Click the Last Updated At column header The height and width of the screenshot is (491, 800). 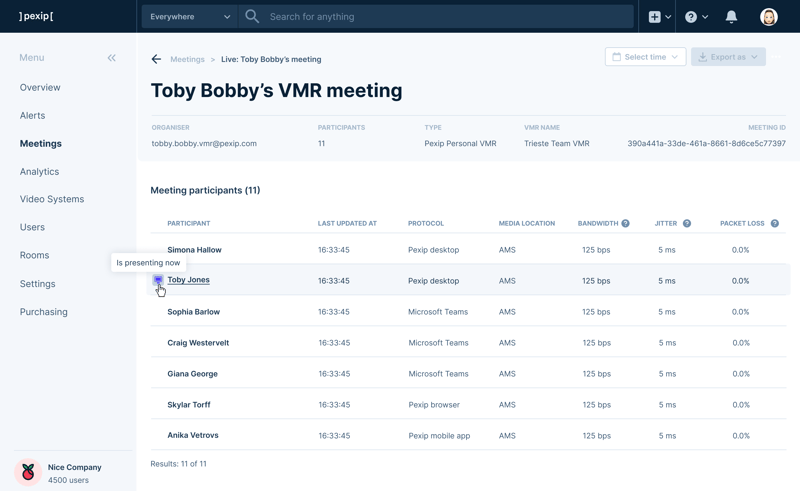point(347,223)
